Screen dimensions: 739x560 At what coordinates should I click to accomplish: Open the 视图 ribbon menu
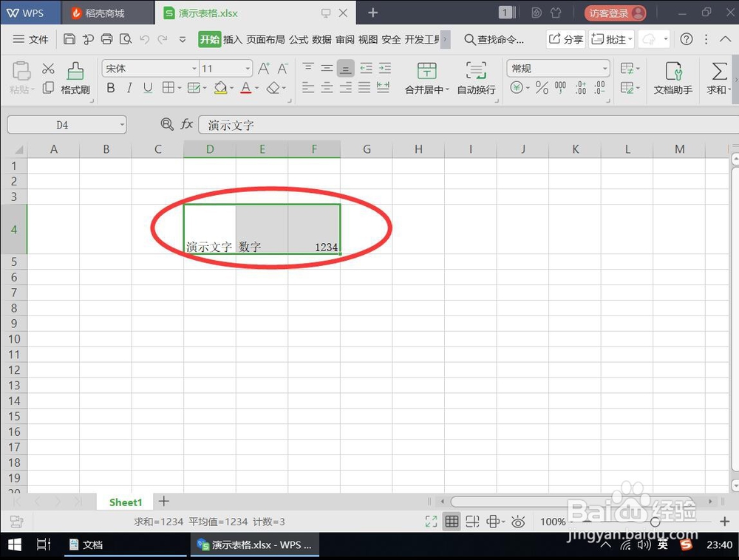[367, 40]
